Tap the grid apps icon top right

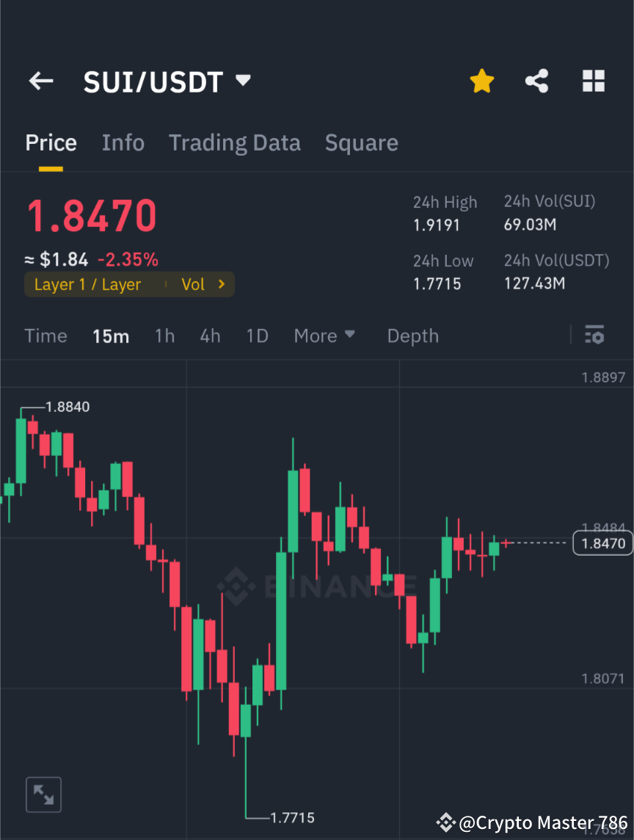[x=593, y=81]
